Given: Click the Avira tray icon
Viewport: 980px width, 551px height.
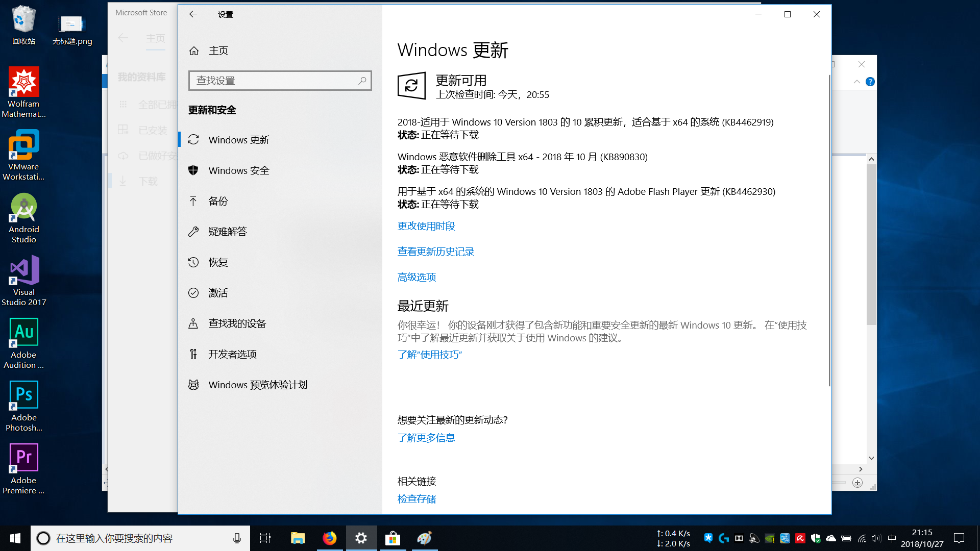Looking at the screenshot, I should point(800,538).
